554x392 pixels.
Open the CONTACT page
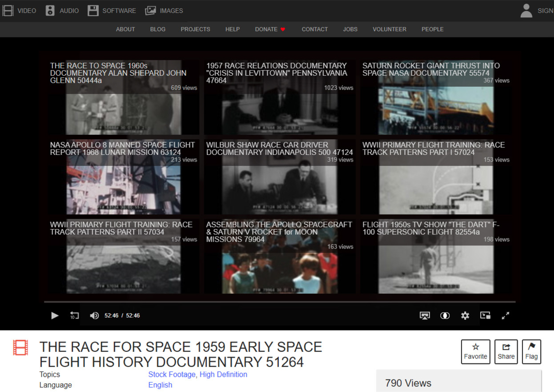tap(315, 29)
